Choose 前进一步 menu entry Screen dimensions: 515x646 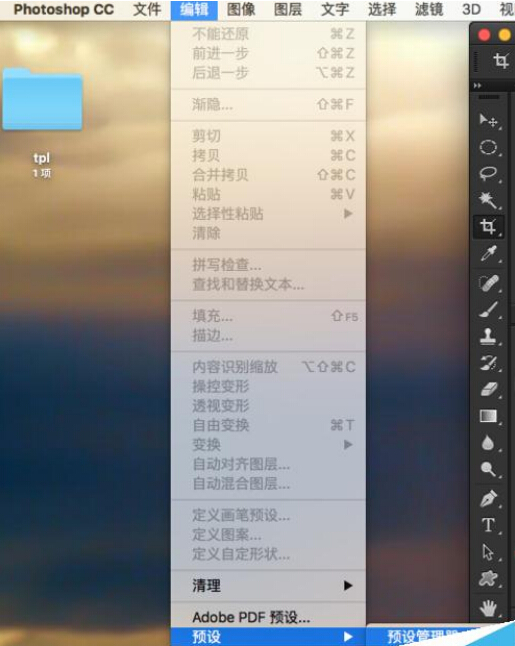click(x=268, y=53)
